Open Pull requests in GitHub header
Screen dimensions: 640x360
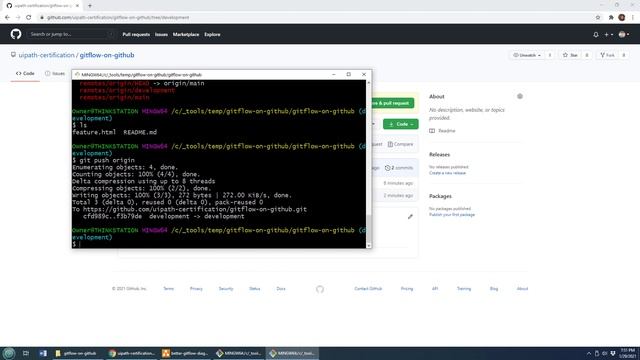tap(136, 35)
